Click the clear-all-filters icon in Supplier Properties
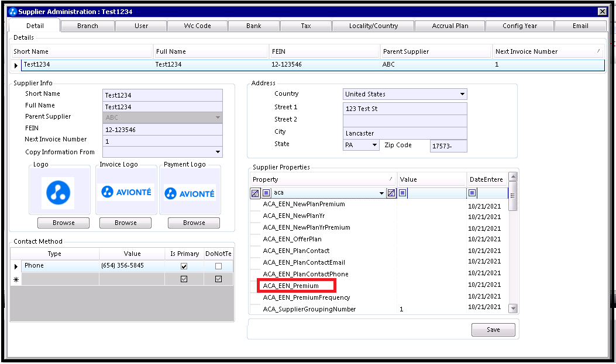The width and height of the screenshot is (616, 364). pos(255,193)
